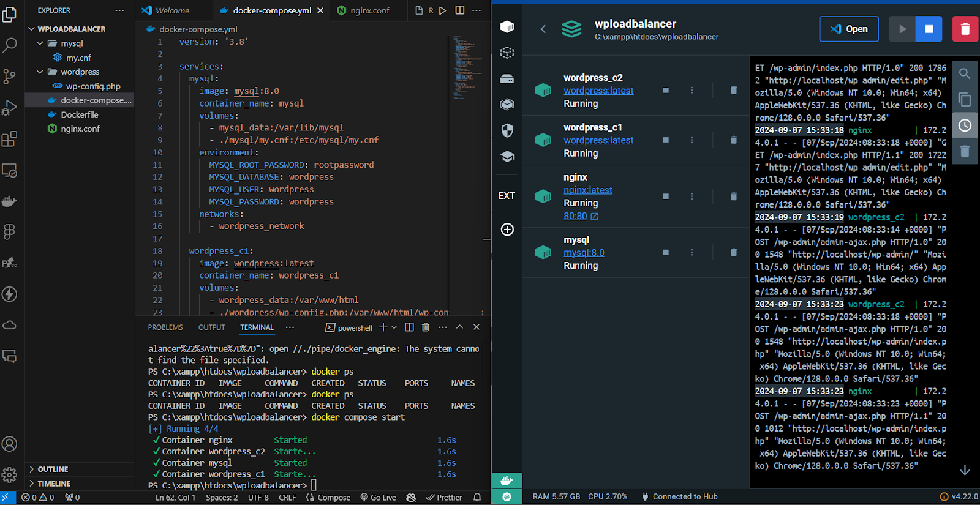Open the new terminal profile dropdown arrow
Viewport: 980px width, 505px height.
pos(394,327)
